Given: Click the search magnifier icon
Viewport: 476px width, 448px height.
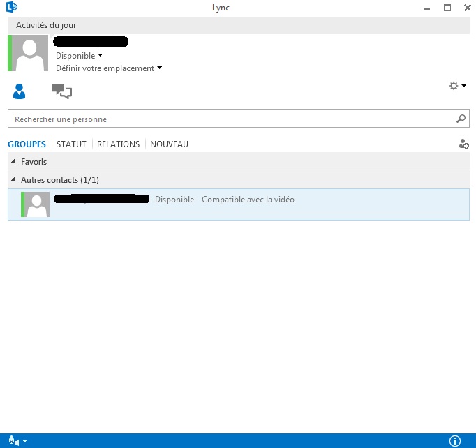Looking at the screenshot, I should tap(461, 119).
